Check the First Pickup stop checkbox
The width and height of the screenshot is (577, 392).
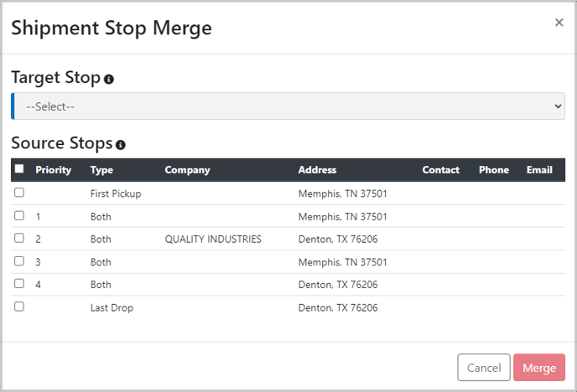pos(19,192)
